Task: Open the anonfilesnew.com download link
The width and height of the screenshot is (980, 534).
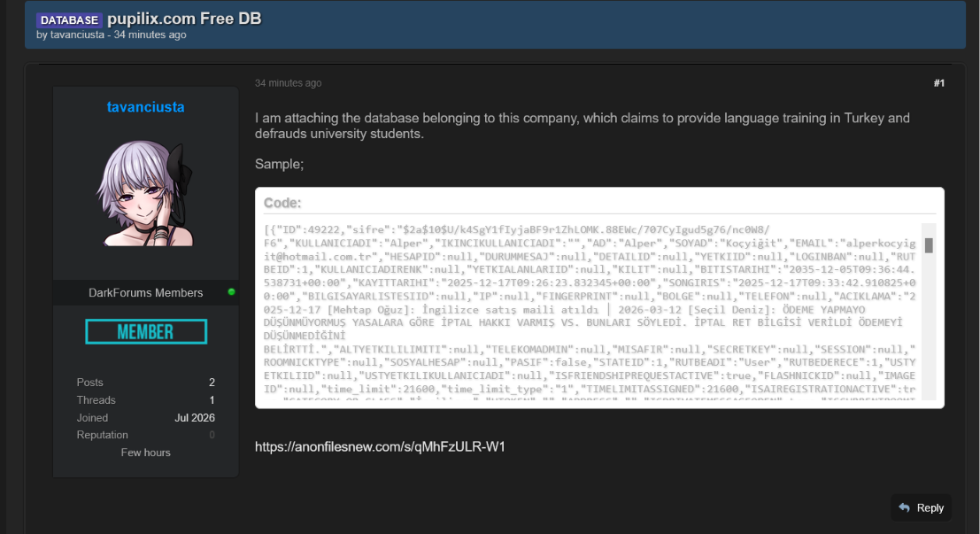Action: pyautogui.click(x=380, y=446)
